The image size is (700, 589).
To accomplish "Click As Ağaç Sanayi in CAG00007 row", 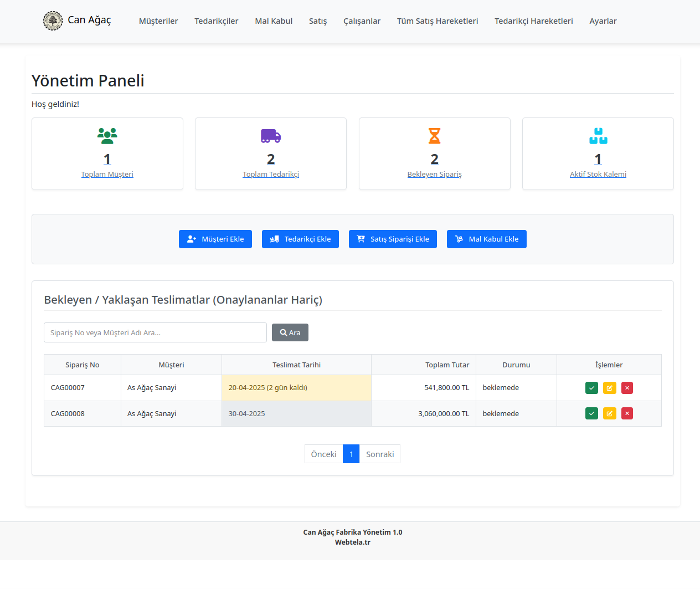I will click(x=152, y=388).
